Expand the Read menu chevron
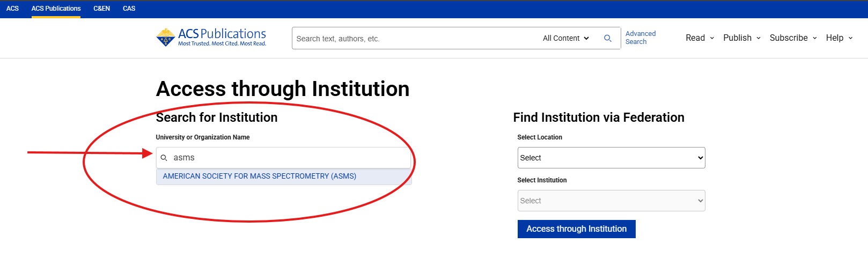 [x=712, y=38]
